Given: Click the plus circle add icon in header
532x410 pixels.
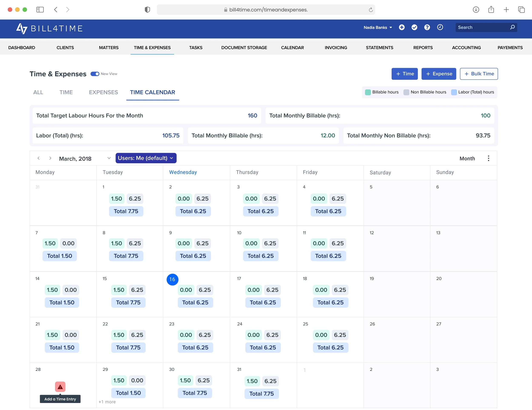Looking at the screenshot, I should [401, 27].
